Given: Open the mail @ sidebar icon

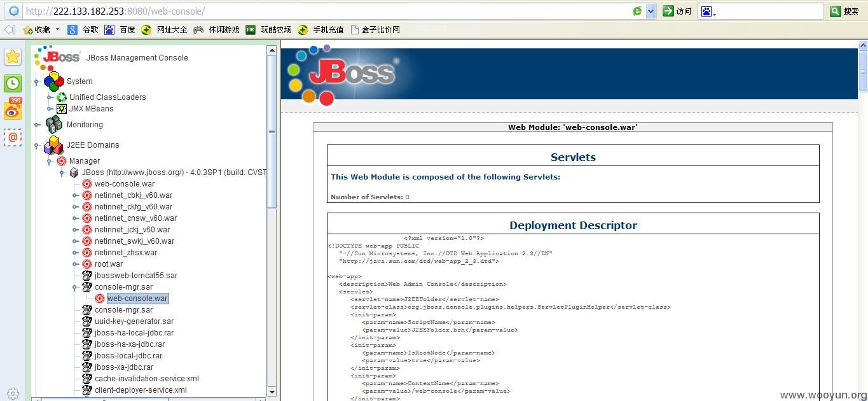Looking at the screenshot, I should (x=13, y=137).
